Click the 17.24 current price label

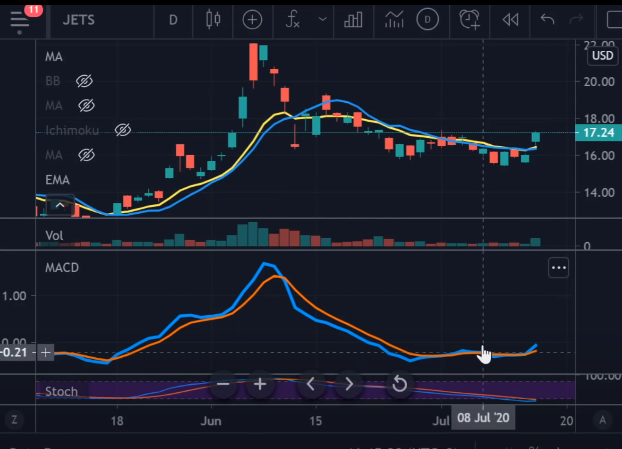coord(599,132)
